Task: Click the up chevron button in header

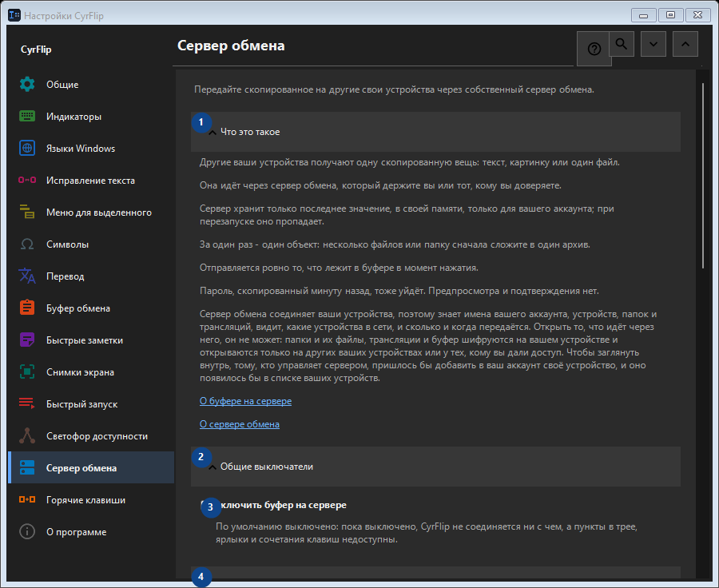Action: click(685, 44)
